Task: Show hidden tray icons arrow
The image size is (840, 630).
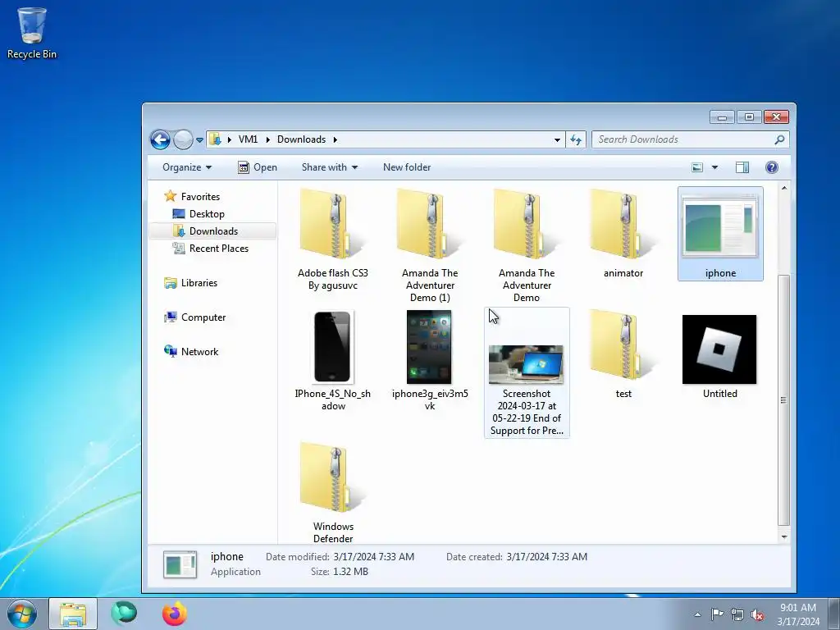Action: coord(697,614)
